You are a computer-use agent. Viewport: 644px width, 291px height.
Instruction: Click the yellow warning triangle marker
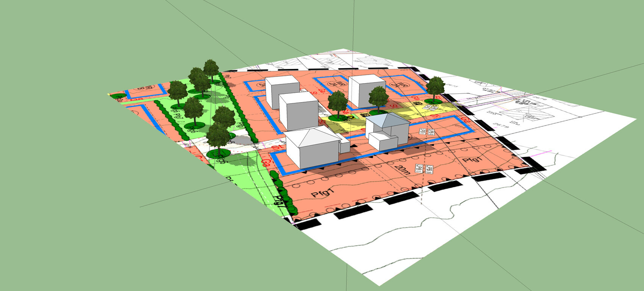click(352, 117)
